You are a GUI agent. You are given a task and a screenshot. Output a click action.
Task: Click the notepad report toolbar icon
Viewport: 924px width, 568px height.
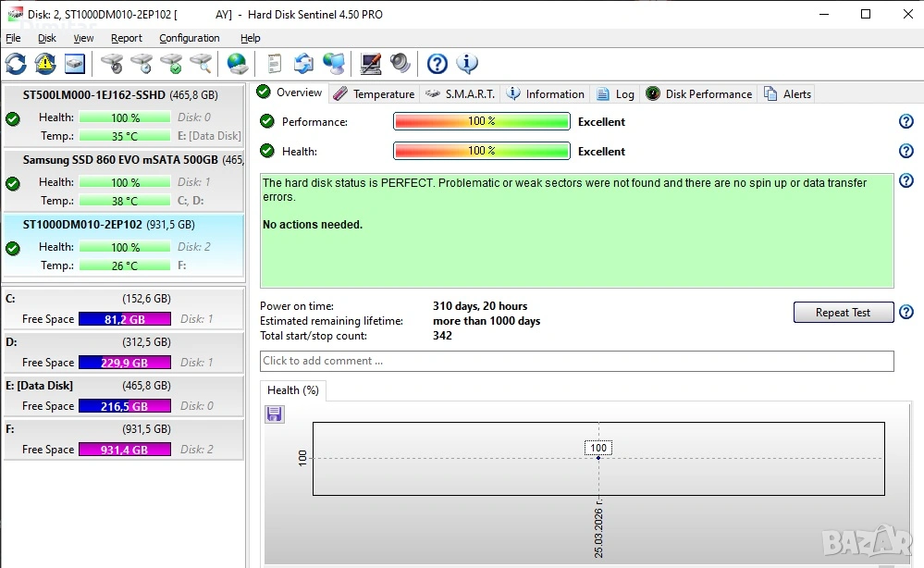274,64
